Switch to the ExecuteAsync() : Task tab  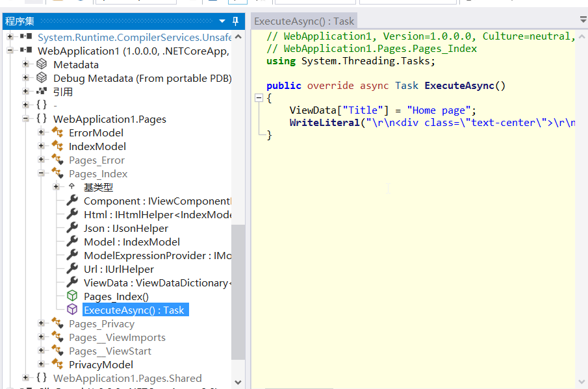click(304, 21)
